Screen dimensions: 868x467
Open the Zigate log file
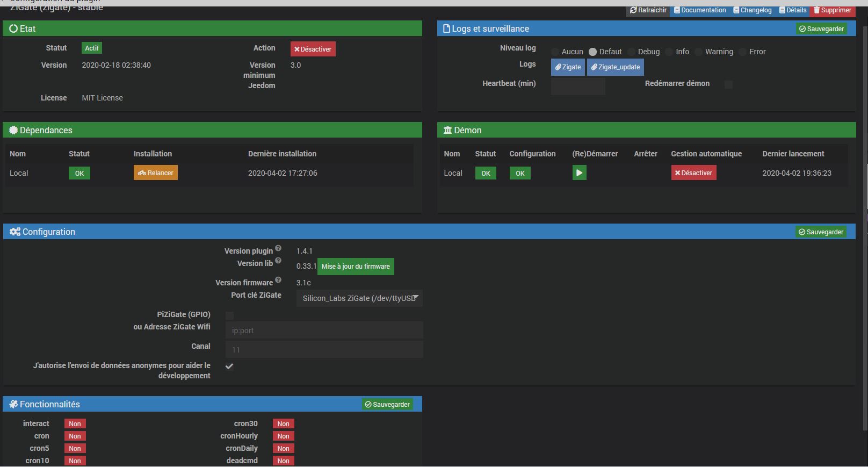(568, 67)
